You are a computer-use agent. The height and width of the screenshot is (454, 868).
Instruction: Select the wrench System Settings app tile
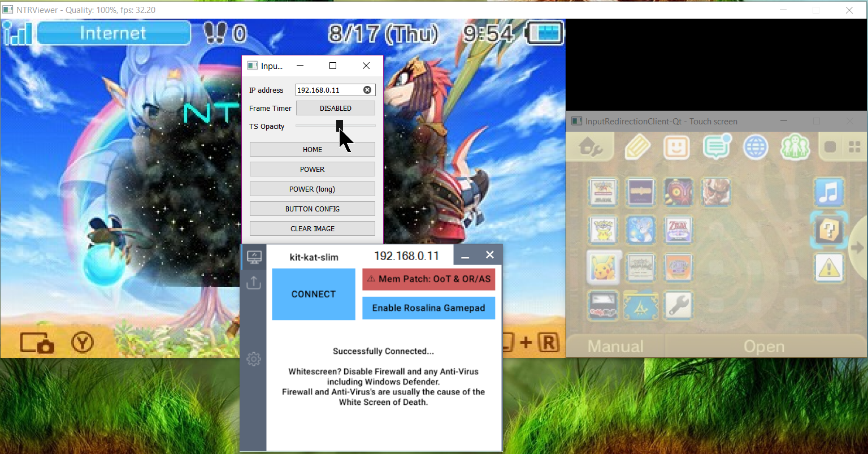pos(678,305)
